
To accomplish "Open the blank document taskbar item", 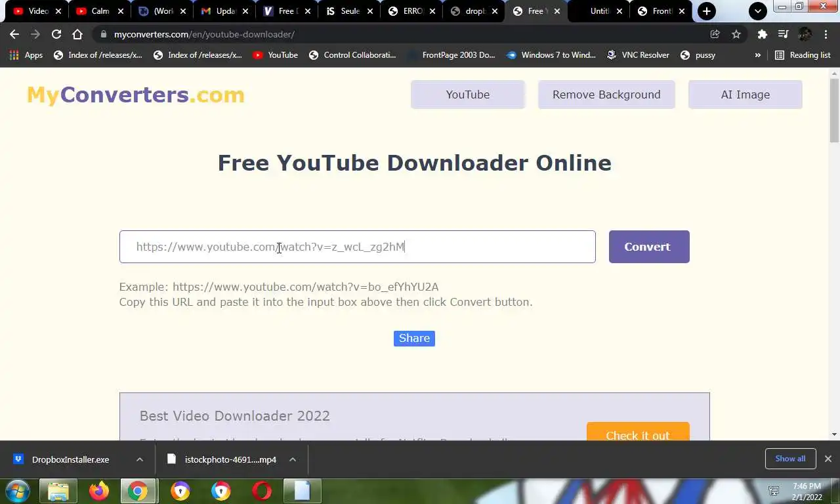I will (x=302, y=491).
